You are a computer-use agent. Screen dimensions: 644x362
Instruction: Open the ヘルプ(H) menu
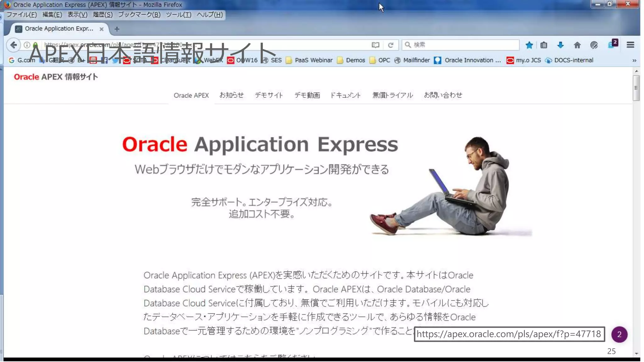[x=210, y=15]
